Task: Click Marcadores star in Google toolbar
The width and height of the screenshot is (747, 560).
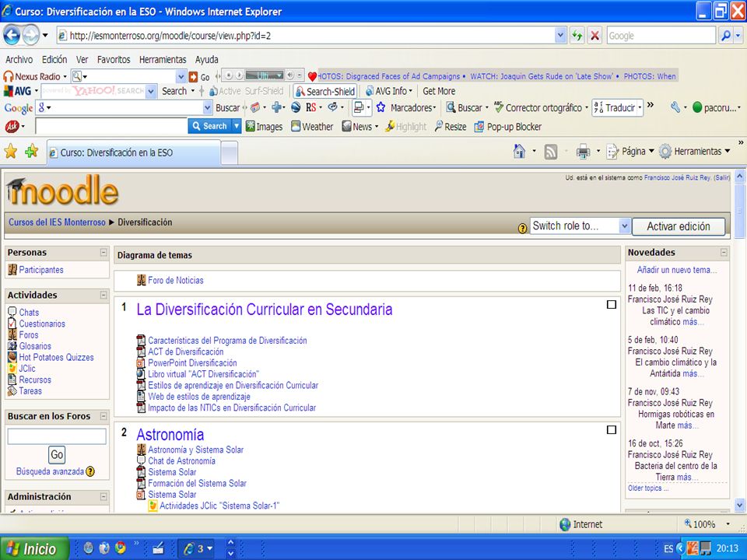Action: click(381, 107)
